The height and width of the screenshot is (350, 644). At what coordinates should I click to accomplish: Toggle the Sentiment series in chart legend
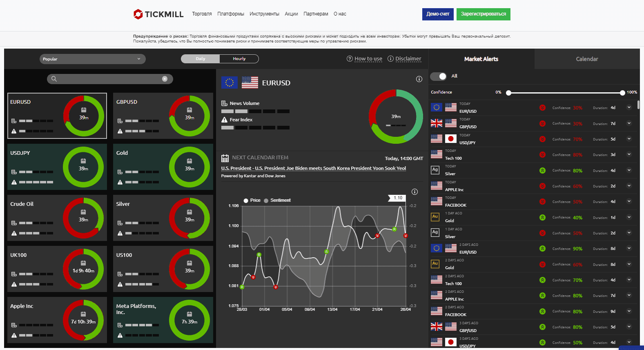(277, 201)
